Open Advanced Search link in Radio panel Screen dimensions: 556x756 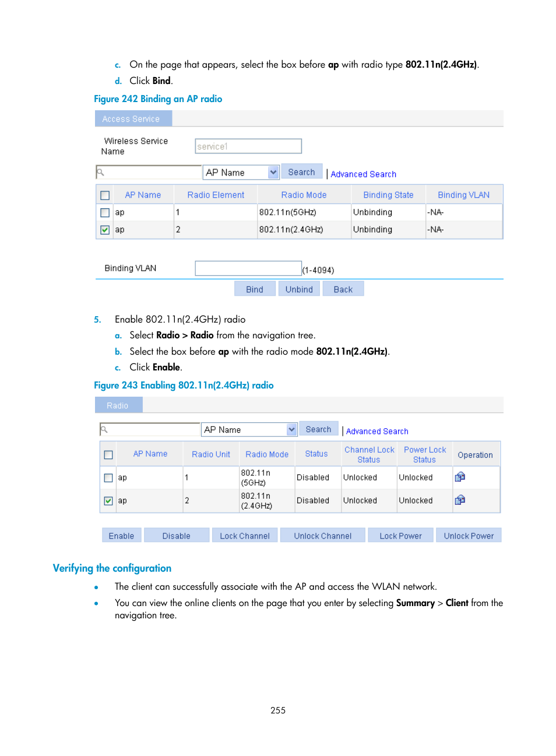coord(377,431)
